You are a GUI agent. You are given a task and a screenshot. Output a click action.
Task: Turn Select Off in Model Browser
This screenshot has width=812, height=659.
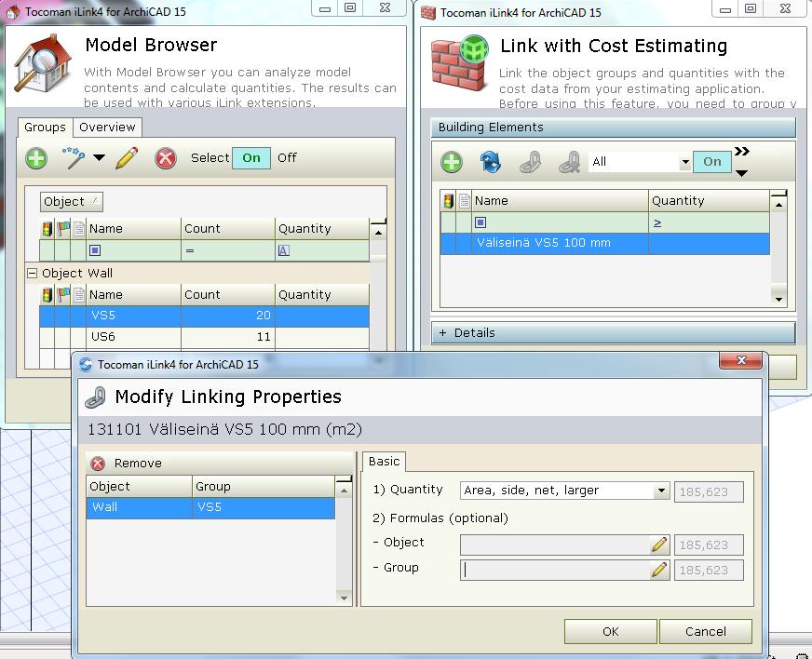point(287,158)
